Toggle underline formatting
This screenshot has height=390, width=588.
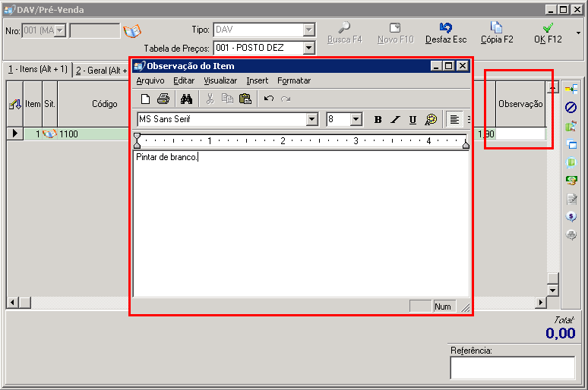pos(413,120)
